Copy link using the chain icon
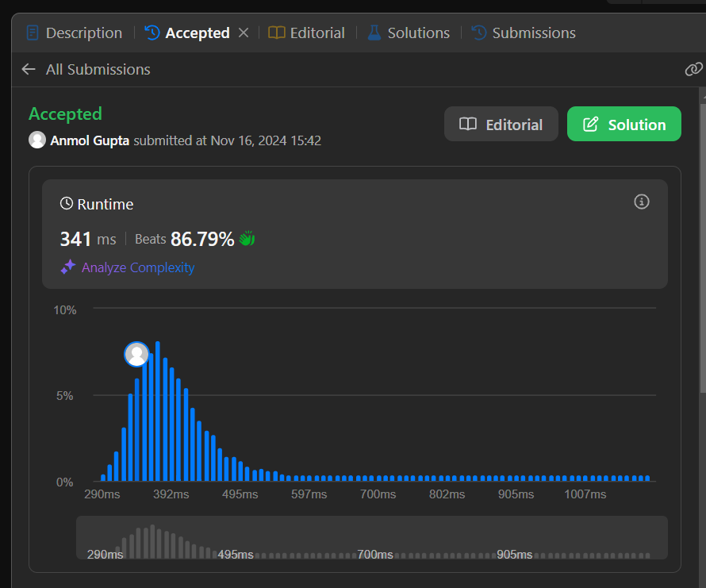The width and height of the screenshot is (706, 588). click(x=693, y=69)
